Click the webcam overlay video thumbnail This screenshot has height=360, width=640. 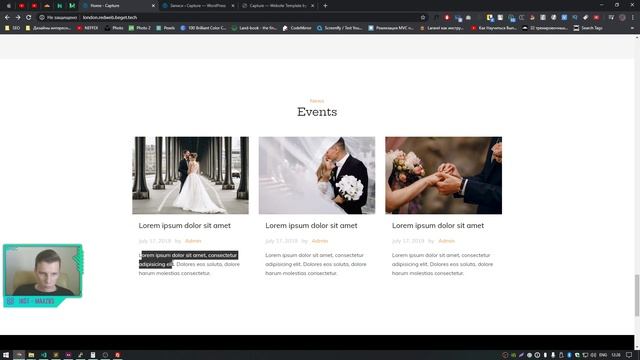pos(42,271)
